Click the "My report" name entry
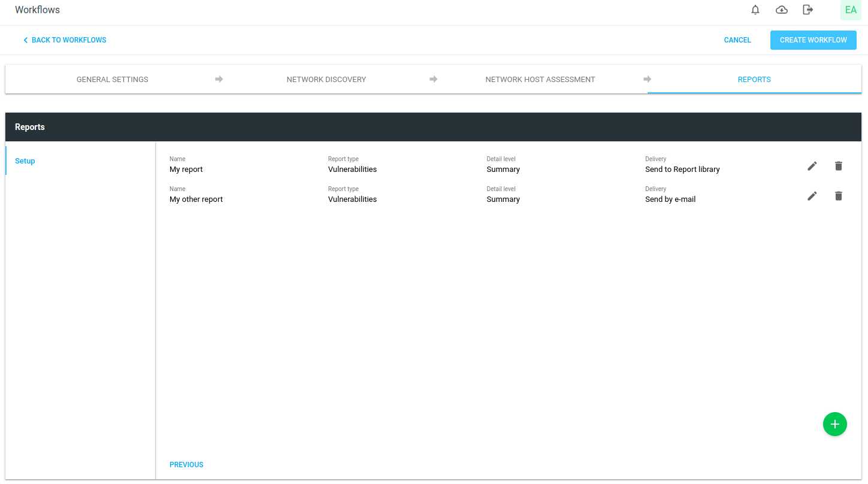The height and width of the screenshot is (484, 868). click(x=186, y=170)
